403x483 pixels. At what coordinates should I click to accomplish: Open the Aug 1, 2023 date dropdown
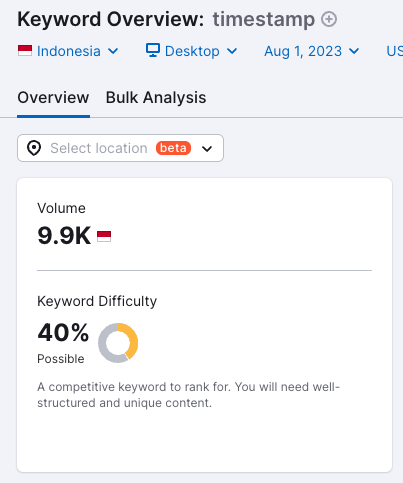click(x=312, y=51)
